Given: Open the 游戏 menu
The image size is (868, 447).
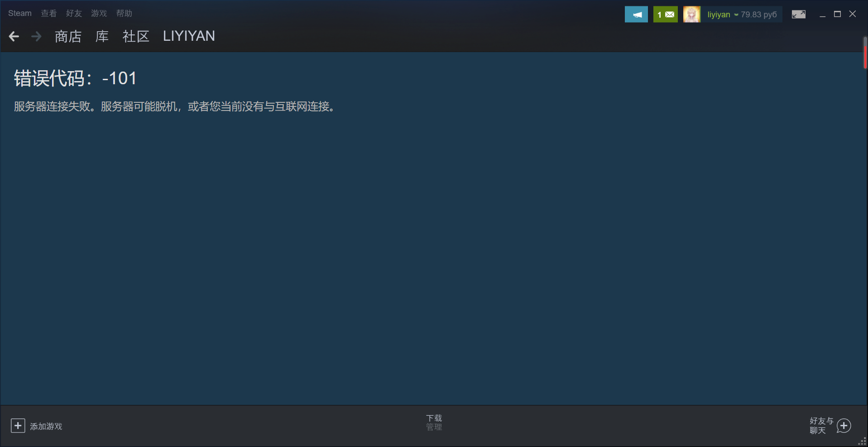Looking at the screenshot, I should [x=99, y=14].
